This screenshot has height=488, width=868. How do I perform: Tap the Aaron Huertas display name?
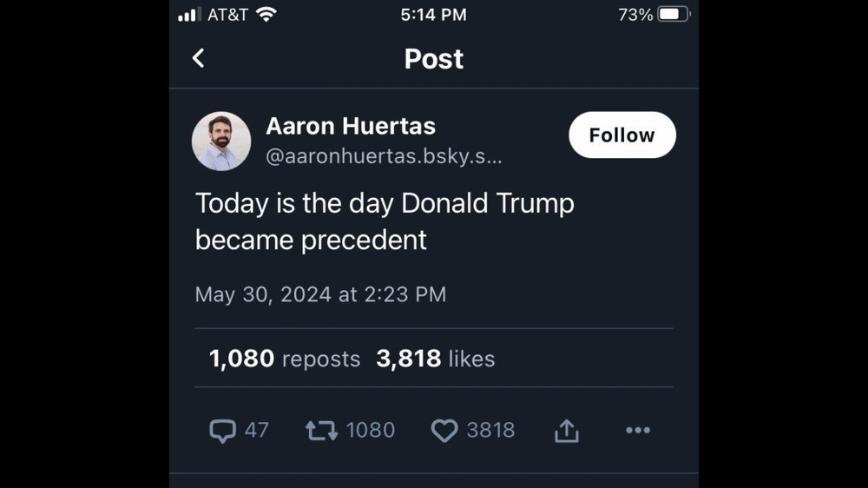351,126
